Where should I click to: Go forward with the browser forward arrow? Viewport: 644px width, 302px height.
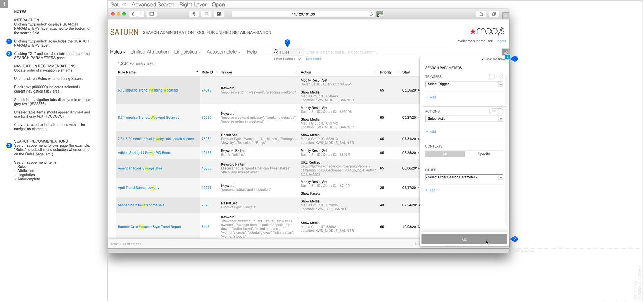click(141, 14)
